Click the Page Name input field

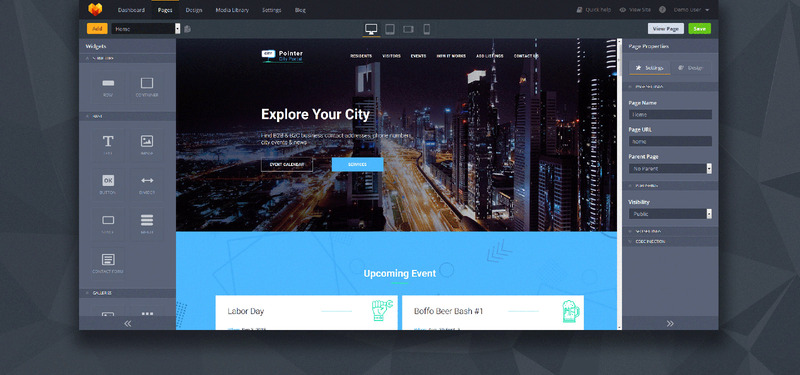(670, 115)
